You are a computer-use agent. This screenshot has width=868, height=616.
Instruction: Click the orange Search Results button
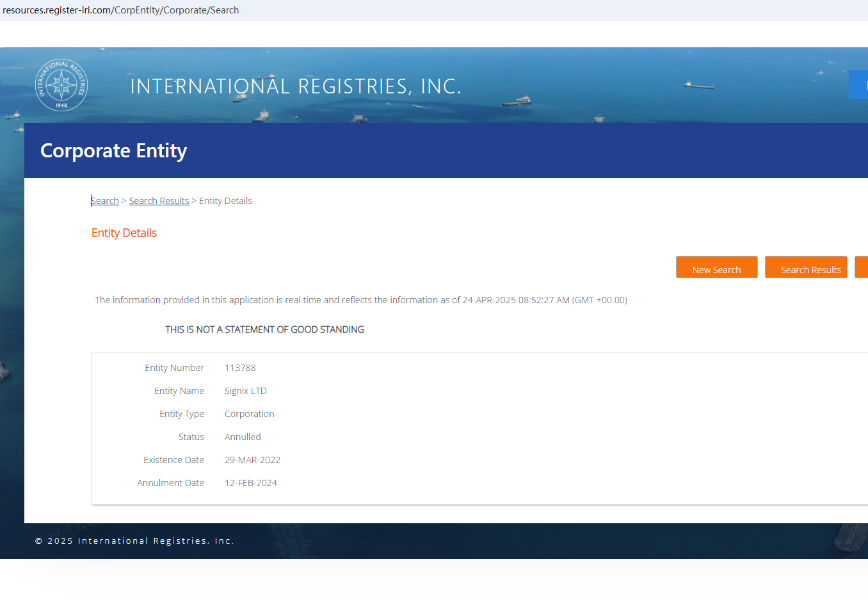tap(807, 267)
